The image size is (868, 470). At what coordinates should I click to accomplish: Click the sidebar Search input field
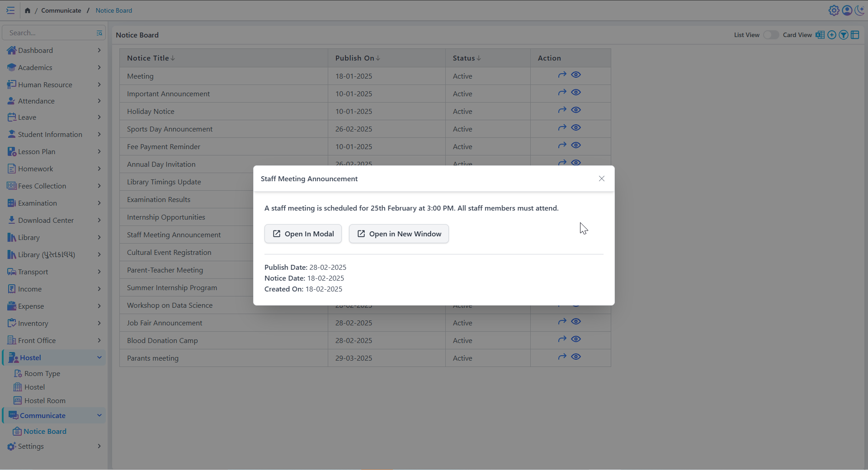[50, 33]
